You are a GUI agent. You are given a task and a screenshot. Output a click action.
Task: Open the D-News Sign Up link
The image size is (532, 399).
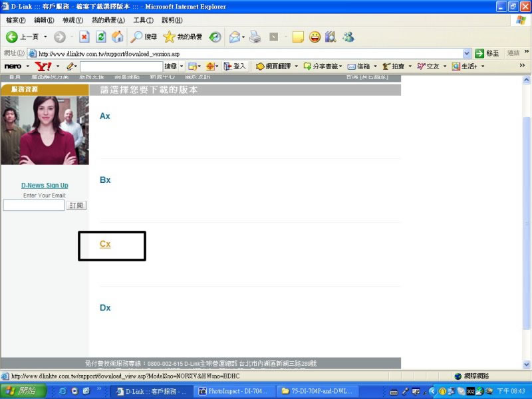click(45, 186)
